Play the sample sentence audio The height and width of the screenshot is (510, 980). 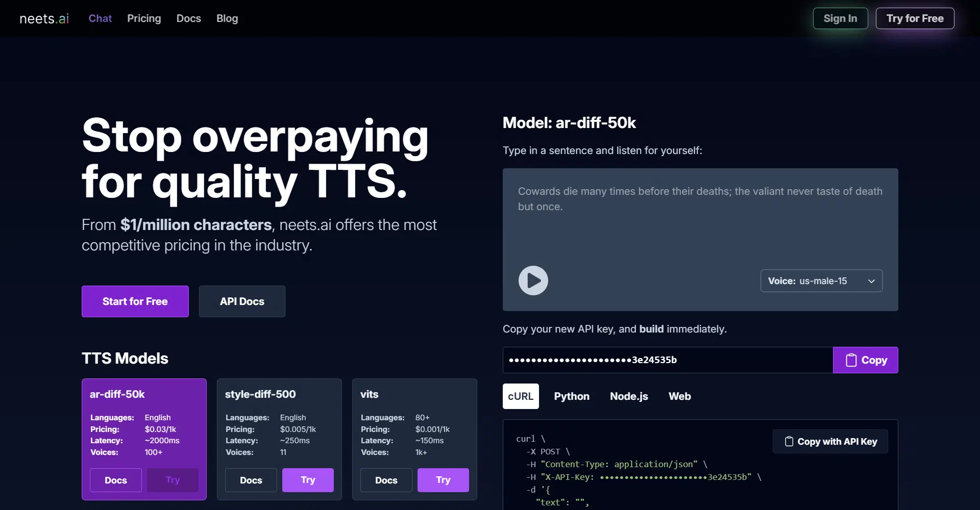(533, 280)
